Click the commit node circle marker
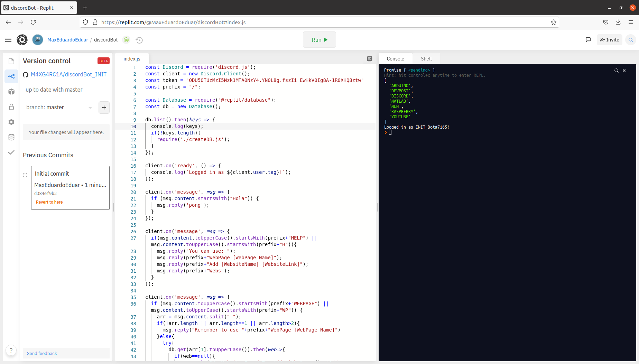Screen dimensions: 639x364 point(25,175)
